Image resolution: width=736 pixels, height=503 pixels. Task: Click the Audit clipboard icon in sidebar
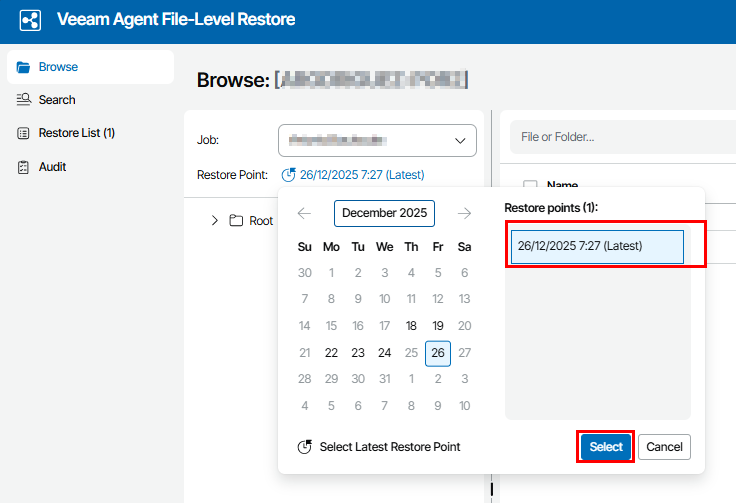[23, 166]
